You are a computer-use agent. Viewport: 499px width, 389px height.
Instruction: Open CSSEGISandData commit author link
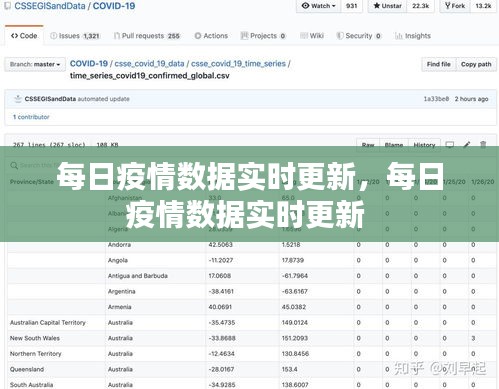click(x=50, y=99)
